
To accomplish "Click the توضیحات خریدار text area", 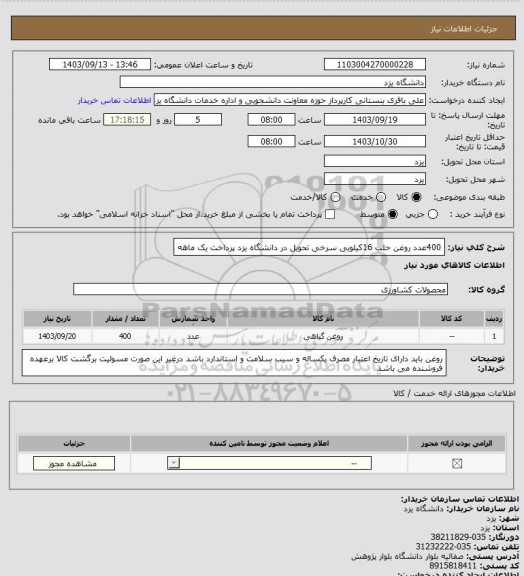I will 234,363.
